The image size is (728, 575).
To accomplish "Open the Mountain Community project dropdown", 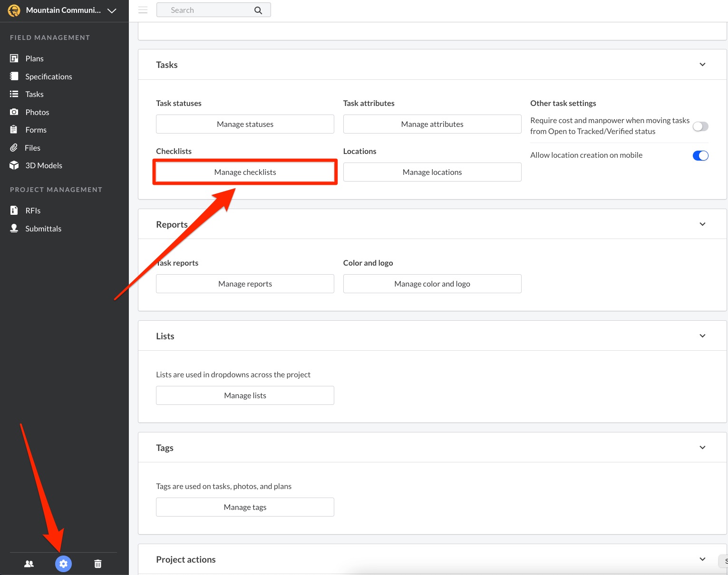I will 112,10.
